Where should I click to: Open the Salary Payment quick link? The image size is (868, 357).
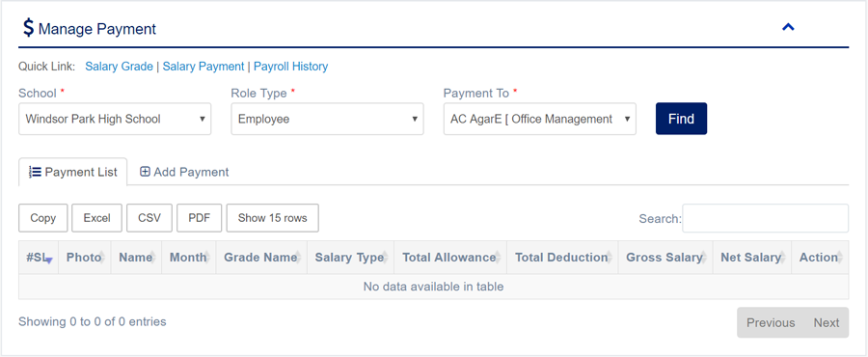pyautogui.click(x=203, y=67)
